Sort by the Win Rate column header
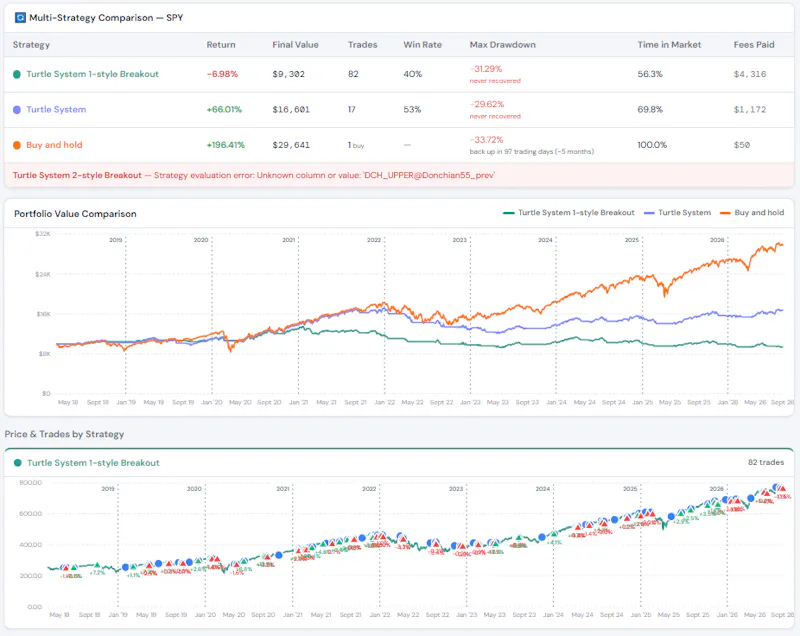The width and height of the screenshot is (800, 636). pyautogui.click(x=422, y=44)
